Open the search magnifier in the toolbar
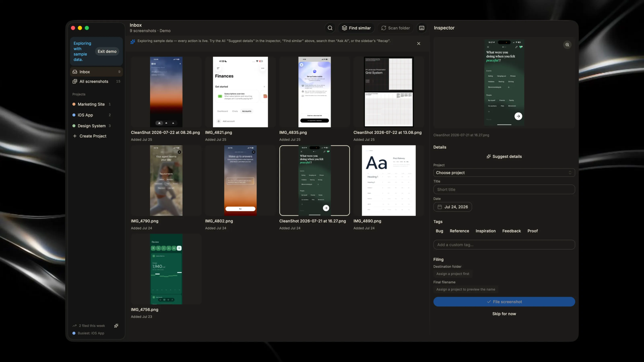This screenshot has height=362, width=644. click(x=330, y=28)
